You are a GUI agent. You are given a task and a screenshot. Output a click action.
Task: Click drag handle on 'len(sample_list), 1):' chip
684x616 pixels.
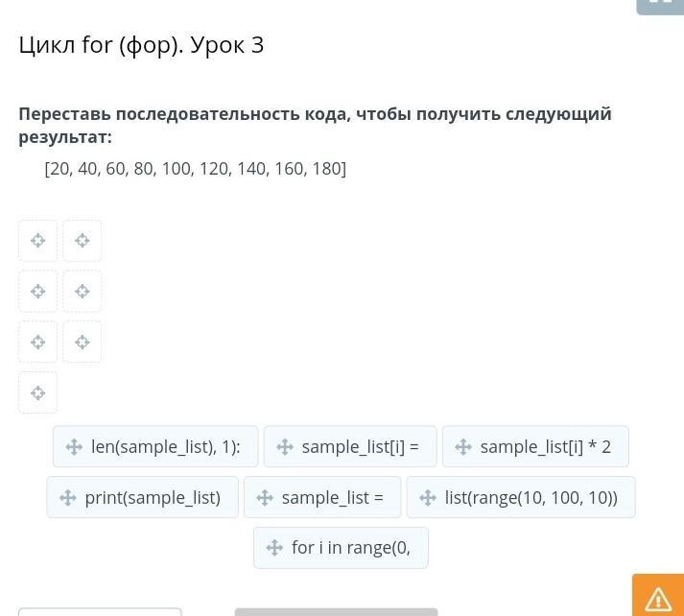(74, 447)
